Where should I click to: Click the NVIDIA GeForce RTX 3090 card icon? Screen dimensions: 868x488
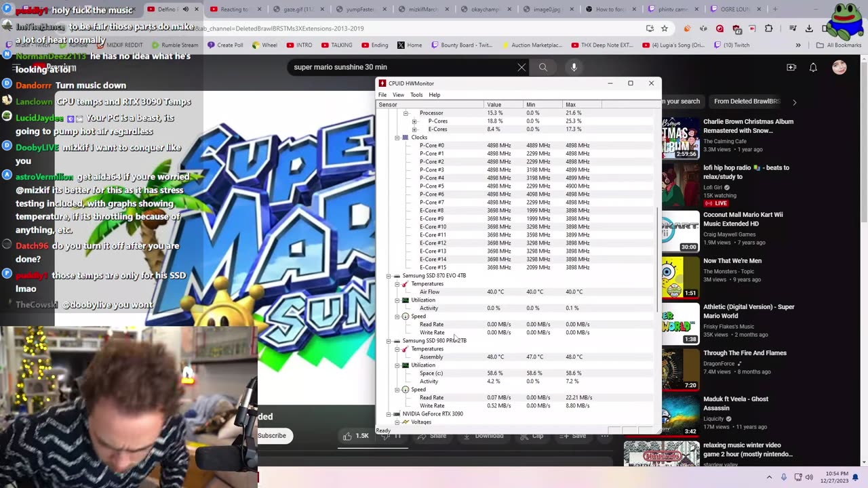[x=397, y=414]
